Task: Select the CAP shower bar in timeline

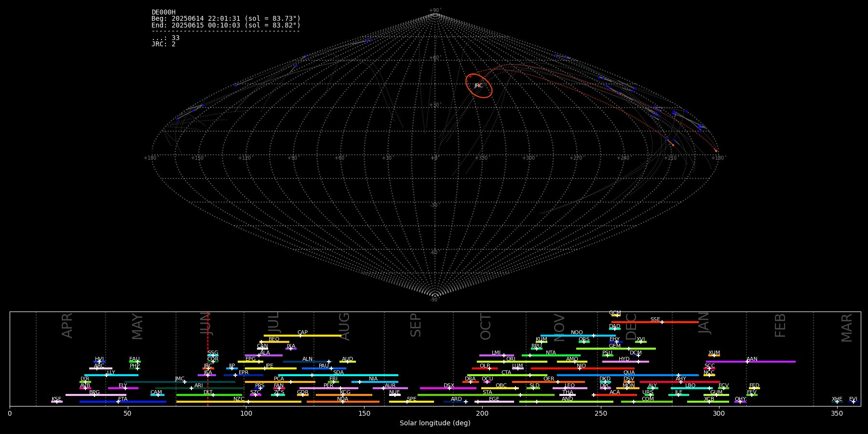Action: coord(302,336)
